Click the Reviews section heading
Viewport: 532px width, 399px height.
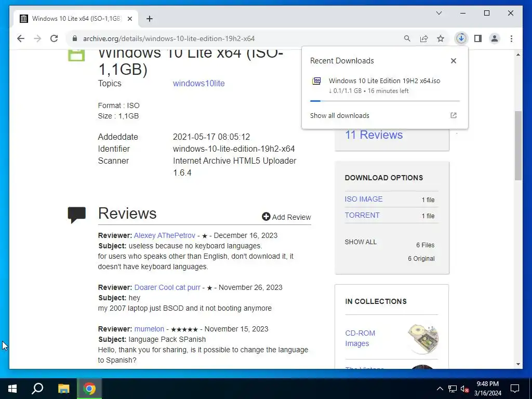(x=127, y=214)
